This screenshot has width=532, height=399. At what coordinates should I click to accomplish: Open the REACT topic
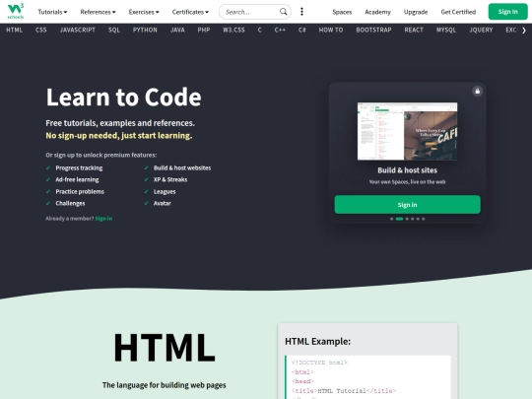[x=414, y=30]
